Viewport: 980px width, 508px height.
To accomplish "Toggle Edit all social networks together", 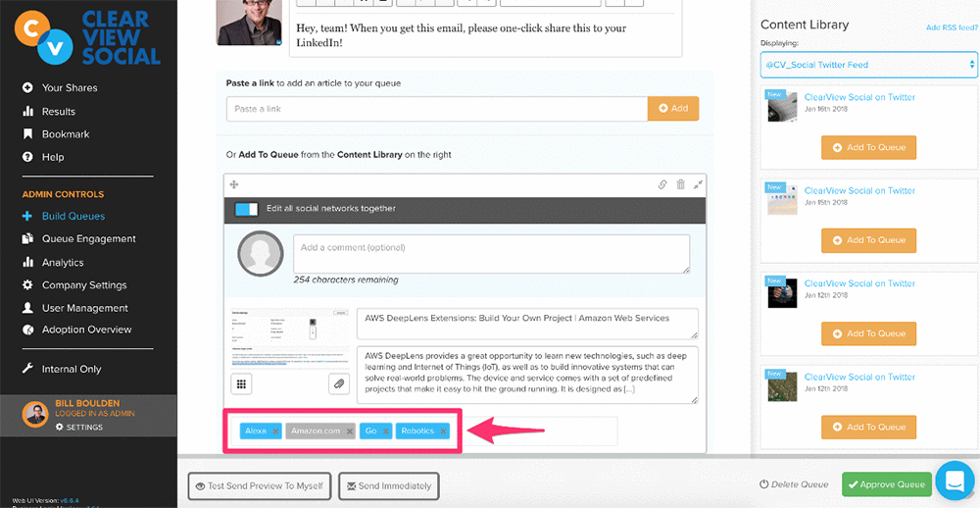I will point(246,209).
